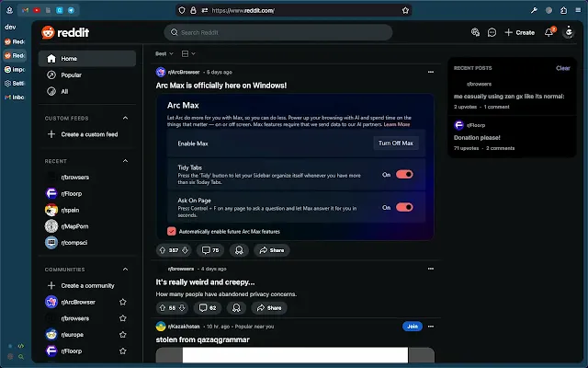
Task: Open three-dot menu on Arc Max post
Action: [x=431, y=72]
